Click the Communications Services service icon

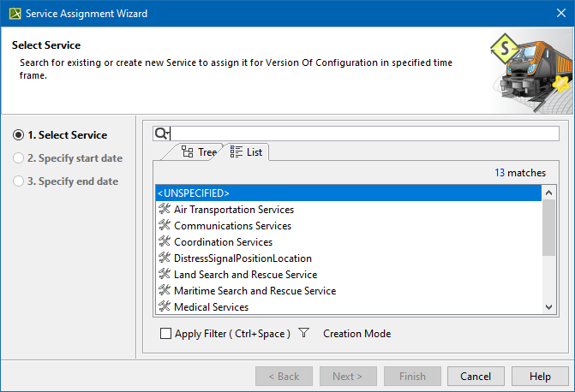coord(165,226)
